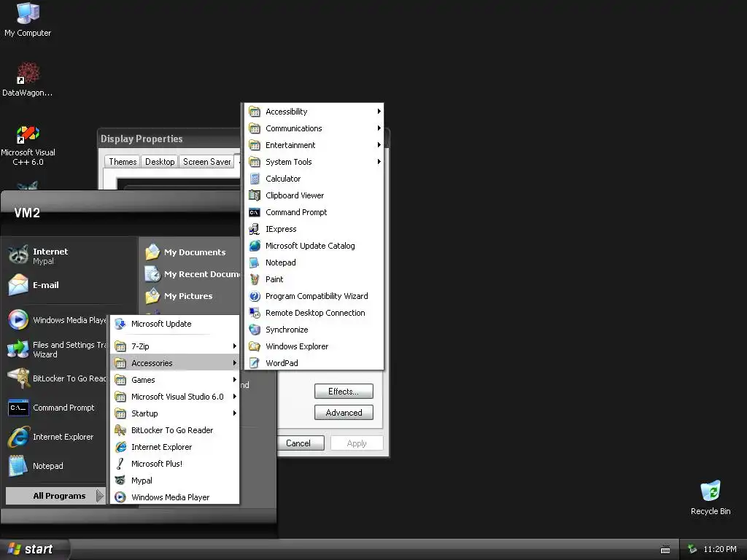747x560 pixels.
Task: Switch to Desktop tab in Display Properties
Action: tap(160, 162)
